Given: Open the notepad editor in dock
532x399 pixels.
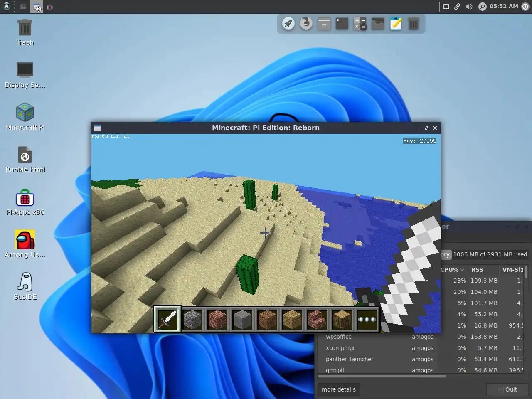Looking at the screenshot, I should tap(396, 23).
